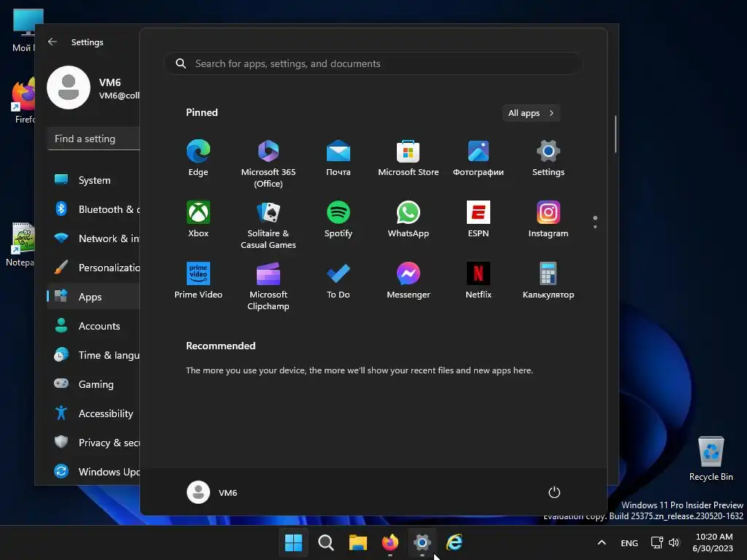Click Settings gear icon on taskbar

[x=422, y=542]
